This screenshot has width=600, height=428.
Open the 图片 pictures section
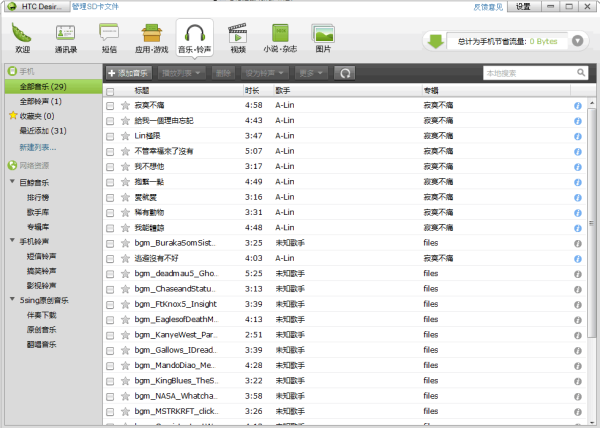point(323,37)
